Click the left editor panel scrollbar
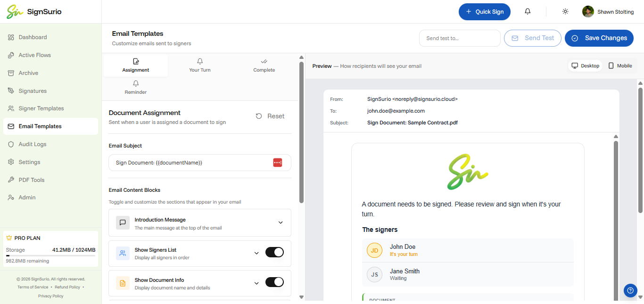The image size is (644, 304). [x=302, y=132]
